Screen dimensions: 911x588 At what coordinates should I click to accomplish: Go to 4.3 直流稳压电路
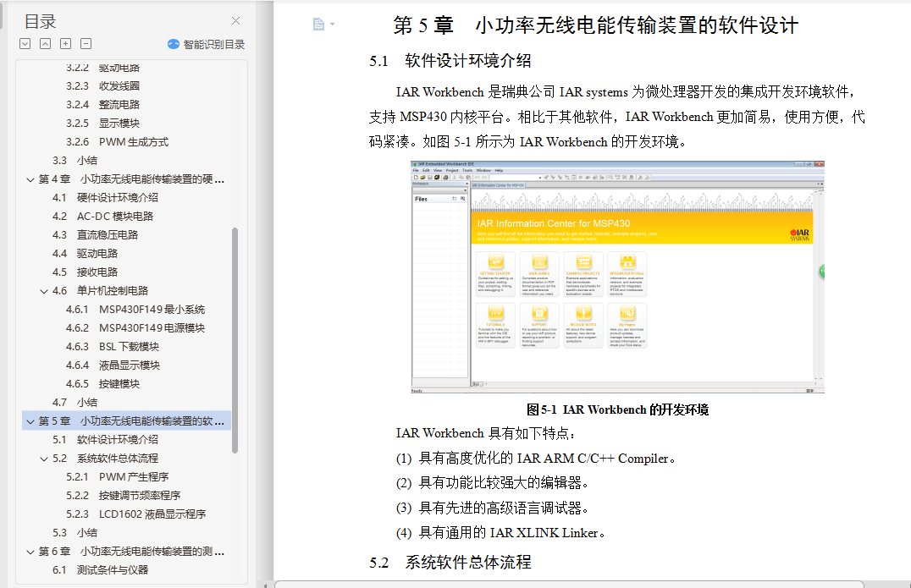pyautogui.click(x=96, y=234)
